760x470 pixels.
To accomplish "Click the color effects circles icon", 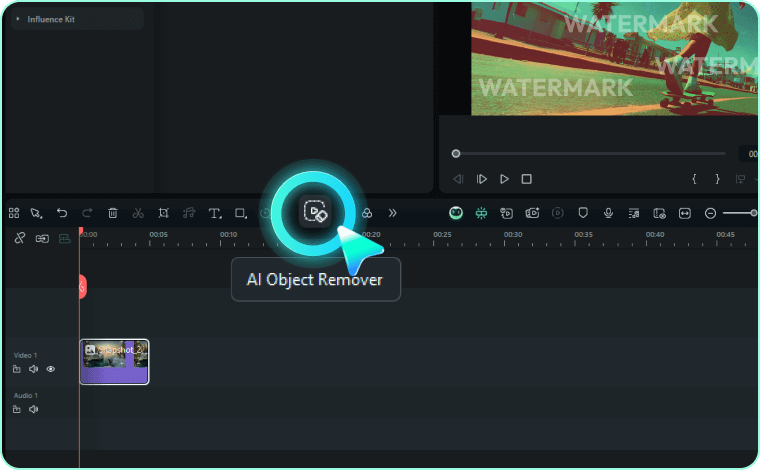I will [366, 213].
